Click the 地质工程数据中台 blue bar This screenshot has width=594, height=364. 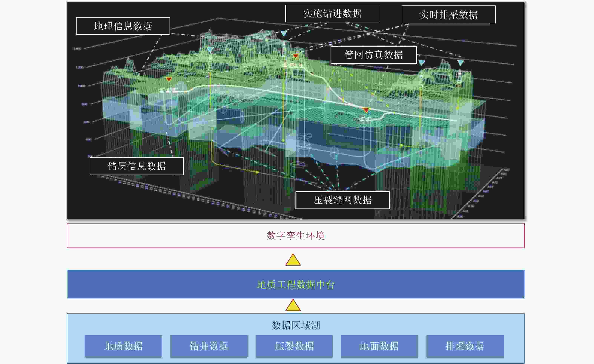(295, 284)
